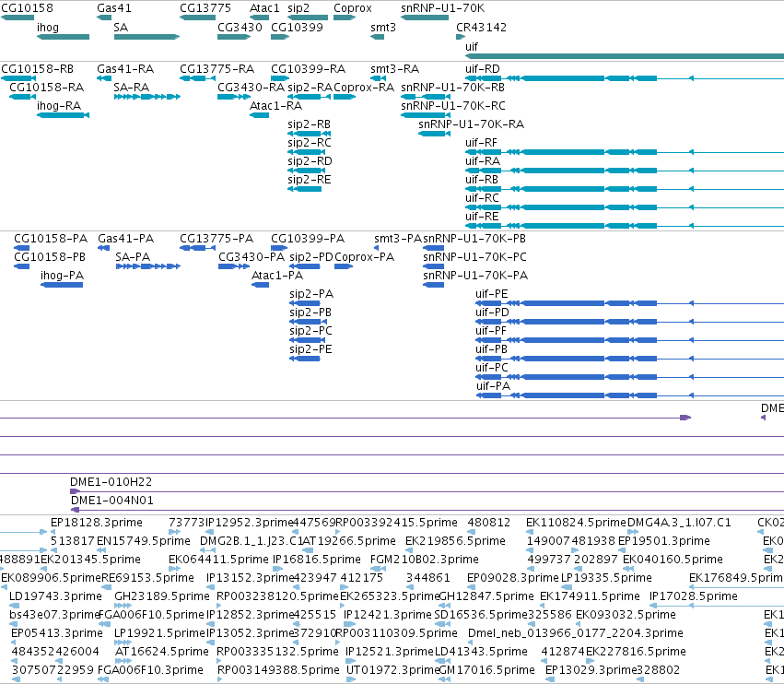
Task: Click the EN15749.5prime EST label
Action: 144,541
